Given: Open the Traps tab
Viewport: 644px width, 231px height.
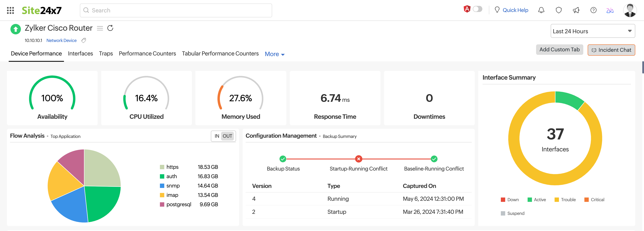Looking at the screenshot, I should [x=106, y=53].
